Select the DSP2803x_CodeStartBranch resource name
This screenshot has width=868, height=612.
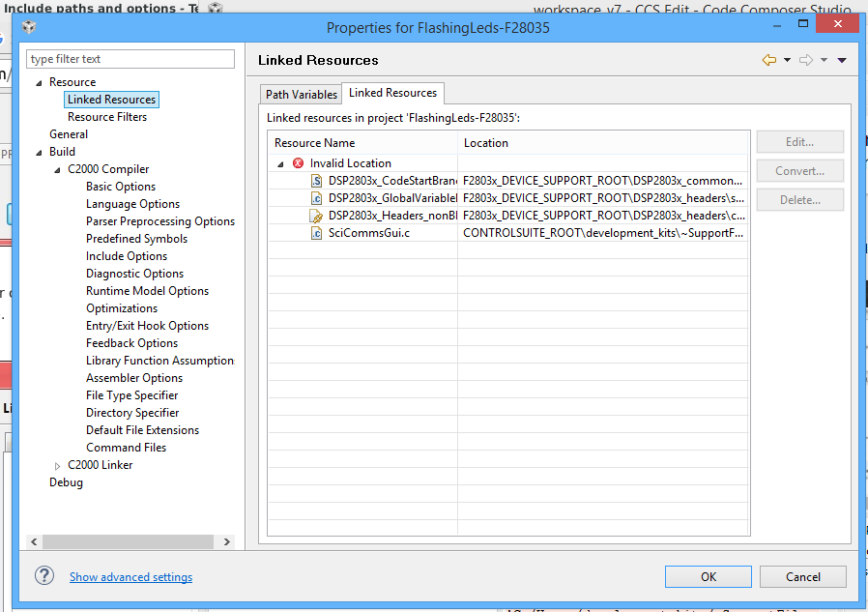[392, 181]
